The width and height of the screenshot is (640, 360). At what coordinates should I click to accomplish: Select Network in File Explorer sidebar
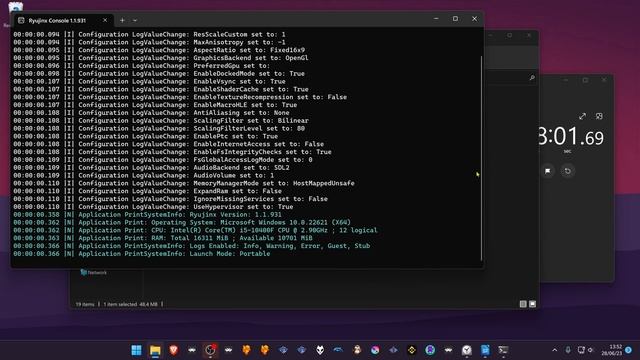coord(94,272)
